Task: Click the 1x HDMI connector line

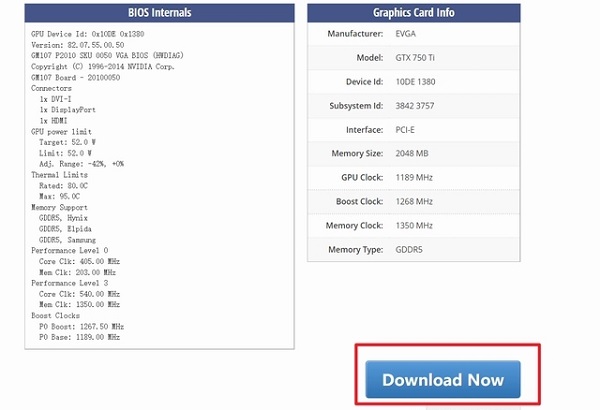Action: point(53,121)
